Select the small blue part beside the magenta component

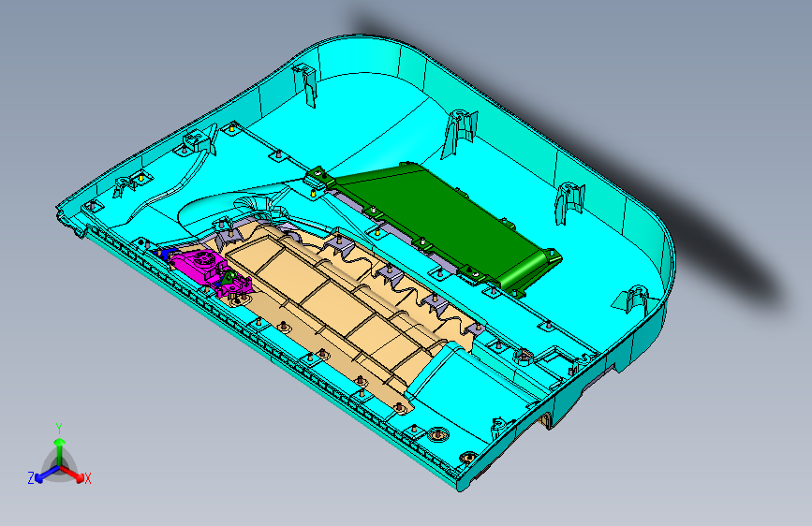click(164, 255)
